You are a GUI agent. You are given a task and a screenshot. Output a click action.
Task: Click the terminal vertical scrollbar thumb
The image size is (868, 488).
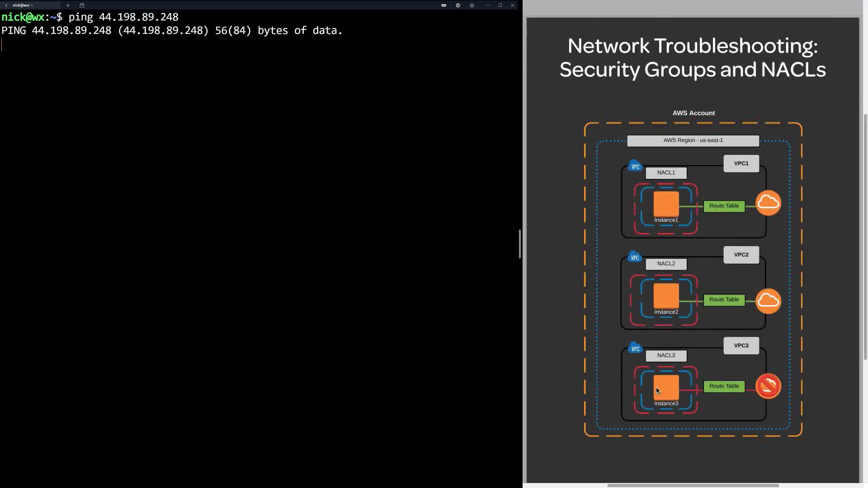(x=520, y=244)
